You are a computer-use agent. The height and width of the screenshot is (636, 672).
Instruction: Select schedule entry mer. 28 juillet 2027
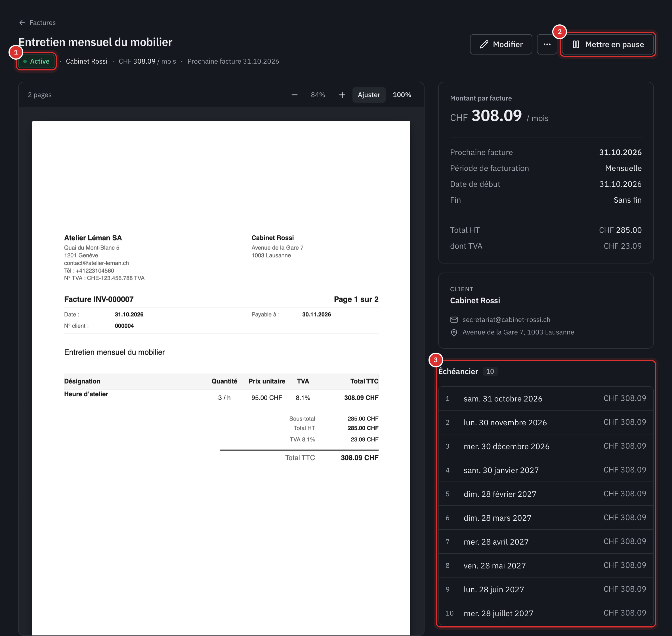[546, 613]
